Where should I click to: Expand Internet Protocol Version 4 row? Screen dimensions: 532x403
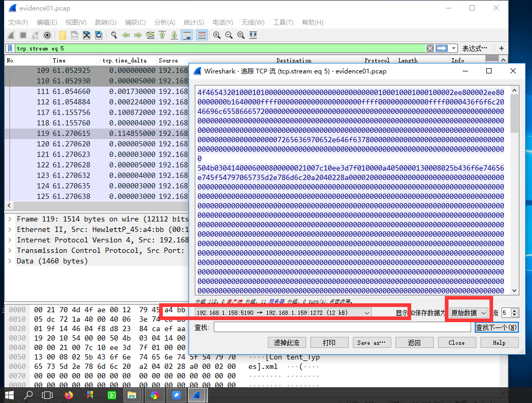pyautogui.click(x=10, y=240)
